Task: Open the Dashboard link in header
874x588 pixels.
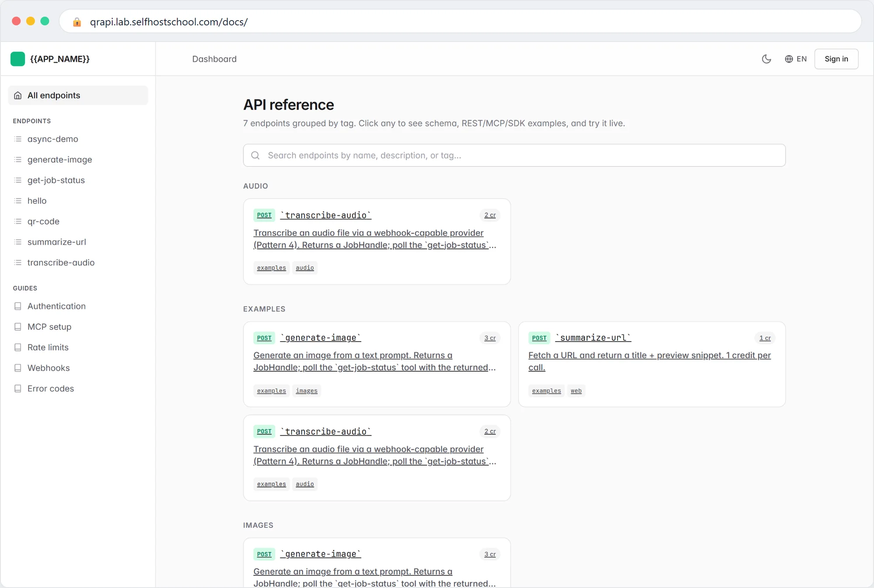Action: point(214,59)
